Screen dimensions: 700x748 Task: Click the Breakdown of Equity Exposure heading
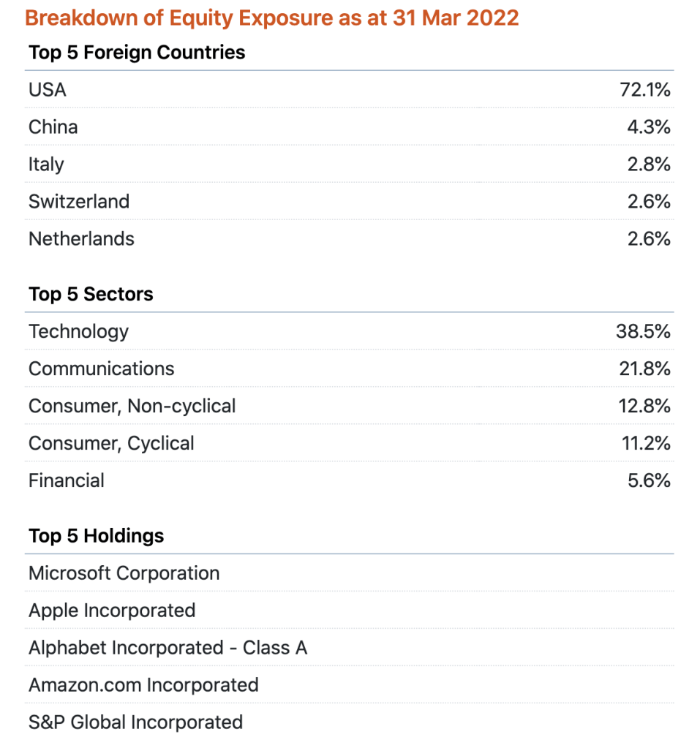[271, 18]
